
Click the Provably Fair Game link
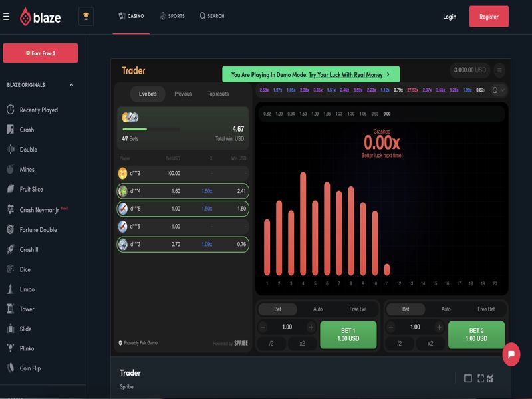(x=138, y=343)
